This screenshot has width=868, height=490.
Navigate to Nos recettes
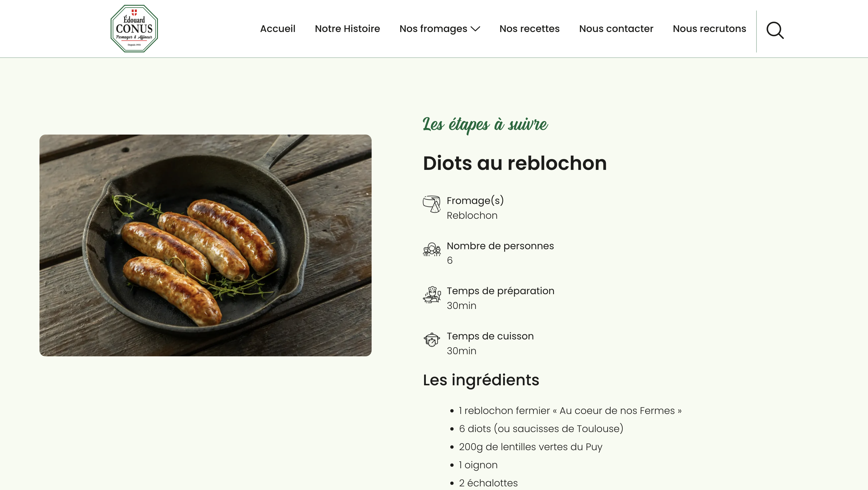pos(529,29)
